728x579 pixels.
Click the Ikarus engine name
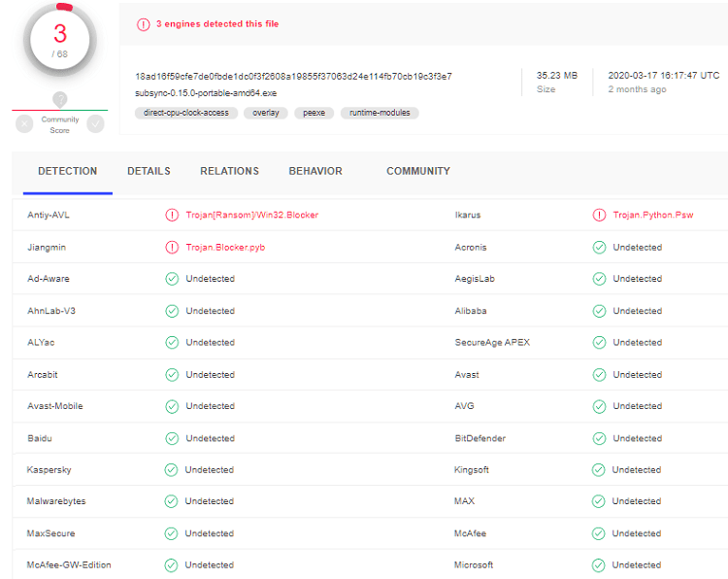[468, 215]
